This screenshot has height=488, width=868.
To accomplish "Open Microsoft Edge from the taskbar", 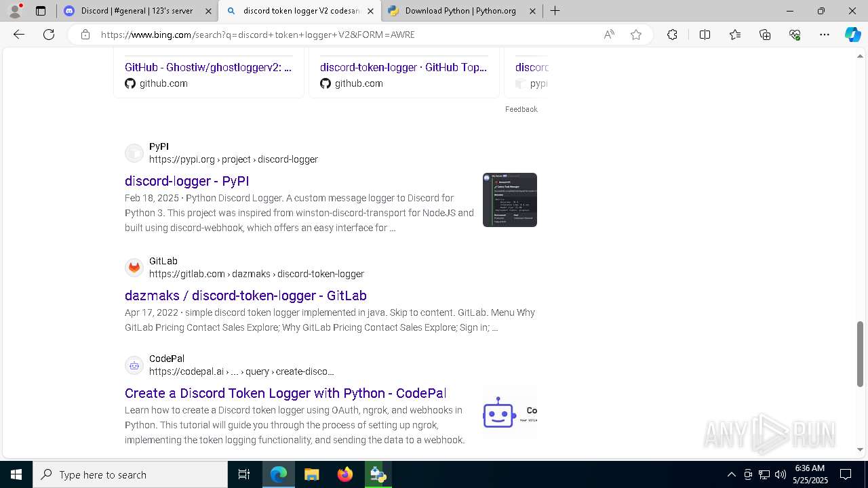I will pos(279,474).
